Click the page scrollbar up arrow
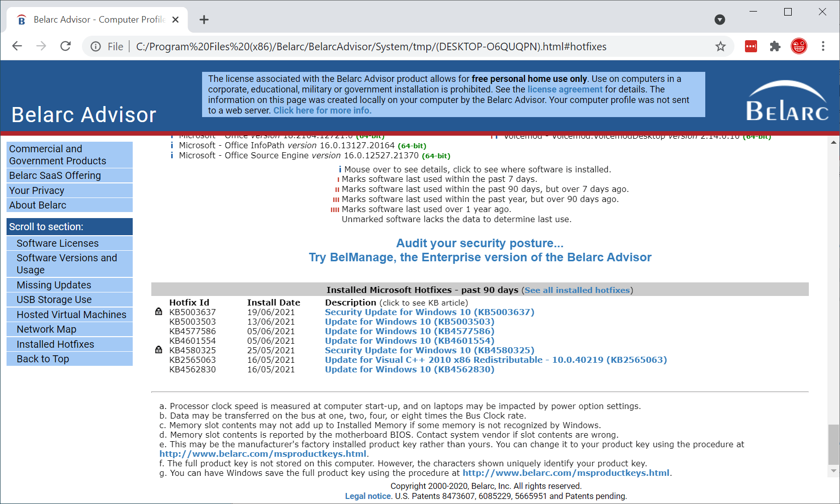The image size is (840, 504). point(833,143)
